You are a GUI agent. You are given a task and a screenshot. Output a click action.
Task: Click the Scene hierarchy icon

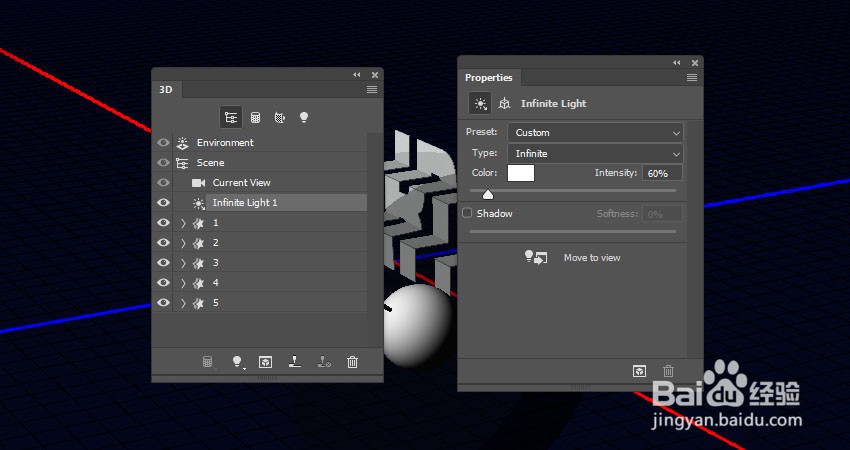click(x=183, y=163)
